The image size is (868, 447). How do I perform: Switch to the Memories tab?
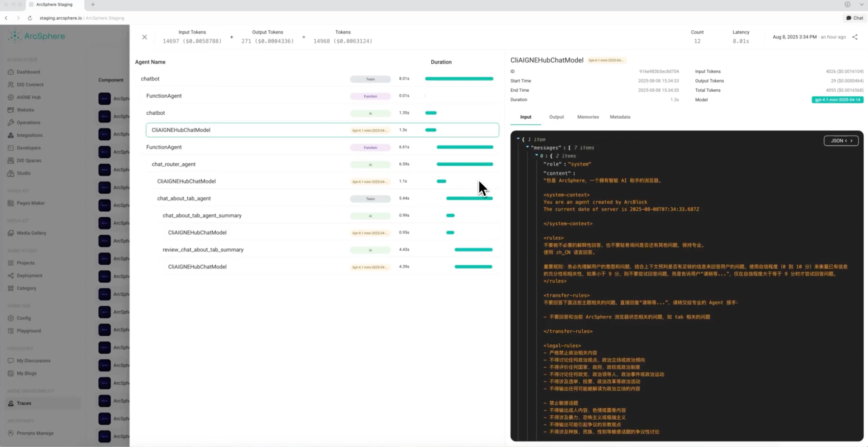click(588, 117)
